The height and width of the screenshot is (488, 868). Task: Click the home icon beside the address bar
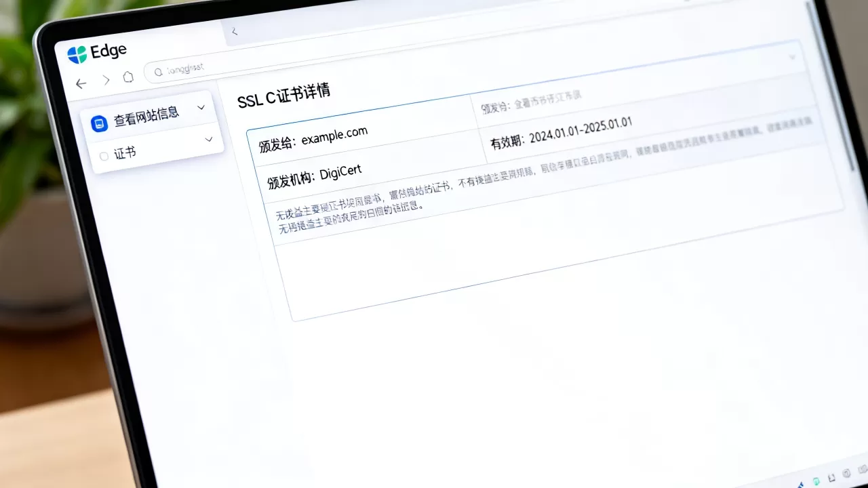128,77
